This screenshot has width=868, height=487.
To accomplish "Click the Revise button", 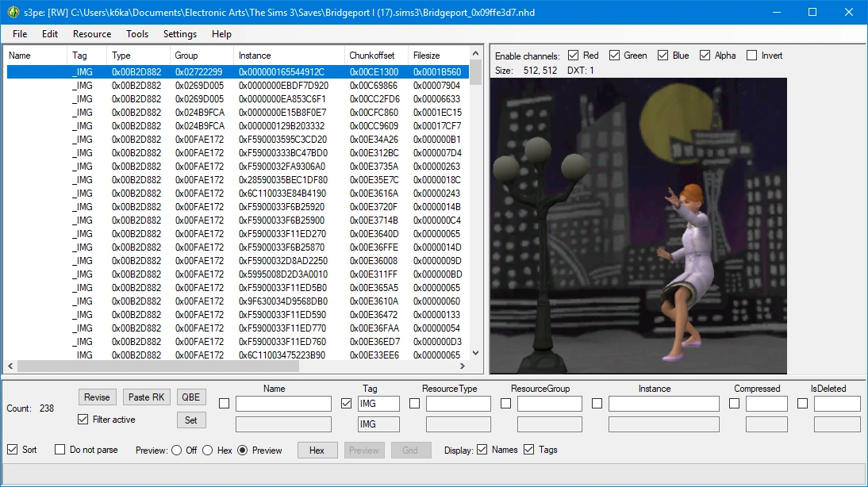I will 97,397.
